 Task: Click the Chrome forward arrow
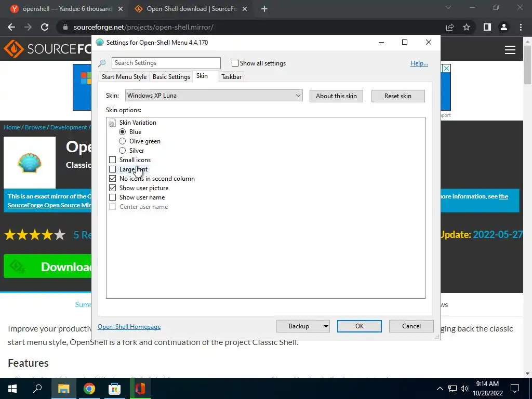tap(28, 27)
